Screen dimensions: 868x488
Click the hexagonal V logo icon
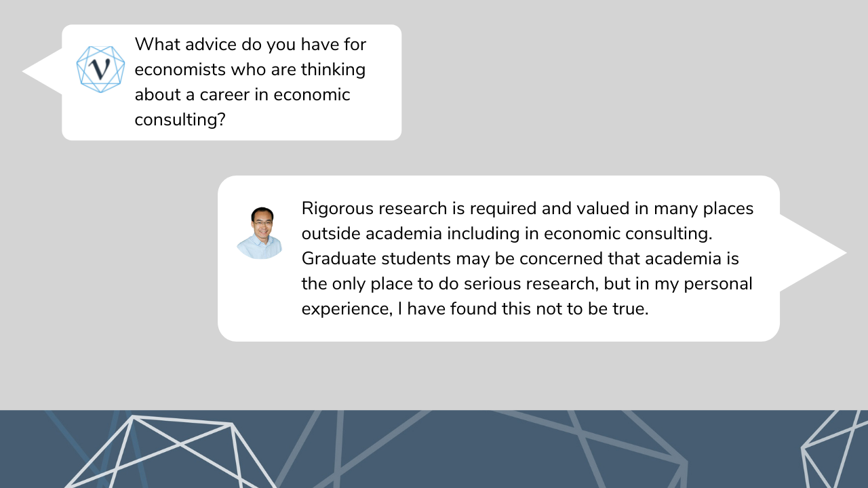[100, 69]
